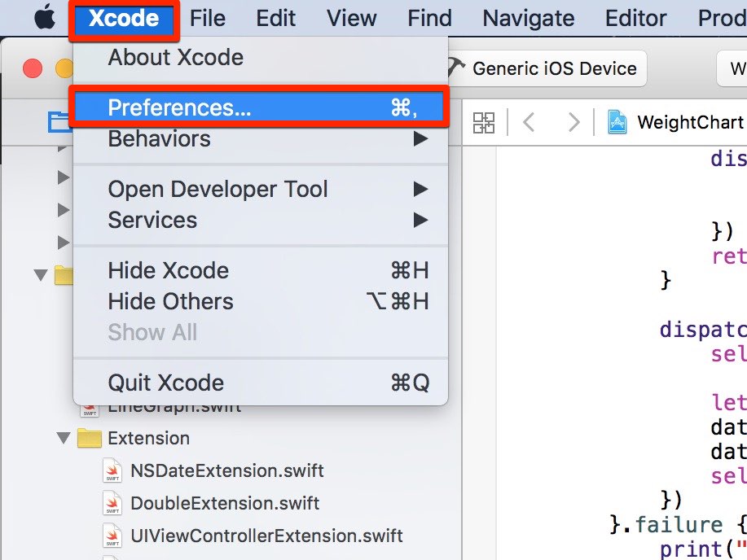This screenshot has width=747, height=560.
Task: Click the related items grid icon
Action: point(484,123)
